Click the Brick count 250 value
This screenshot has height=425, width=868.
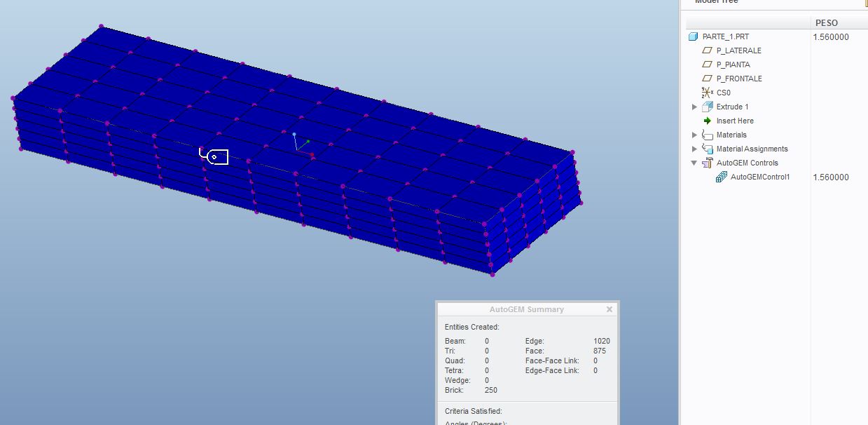pos(490,390)
